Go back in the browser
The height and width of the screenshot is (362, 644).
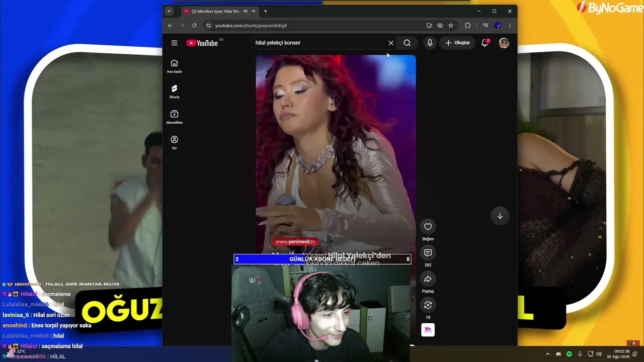click(x=170, y=26)
